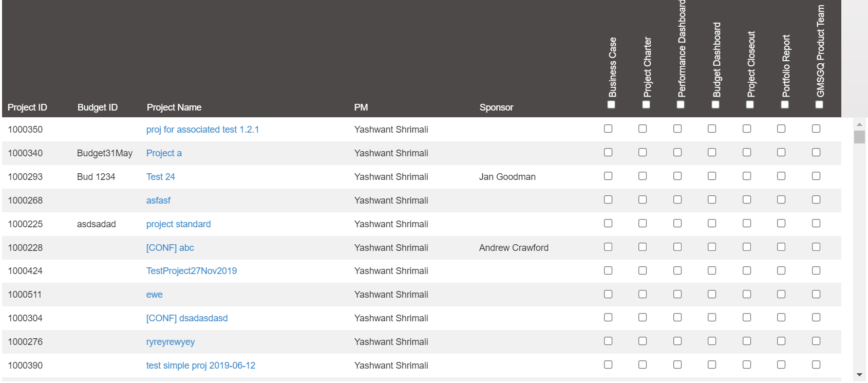
Task: Check the Business Case header checkbox
Action: [611, 105]
